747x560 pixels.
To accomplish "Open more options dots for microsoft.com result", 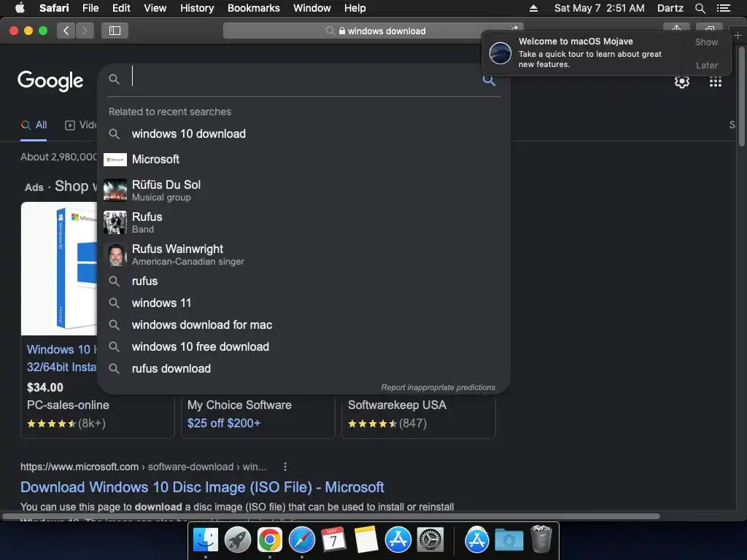I will coord(285,467).
